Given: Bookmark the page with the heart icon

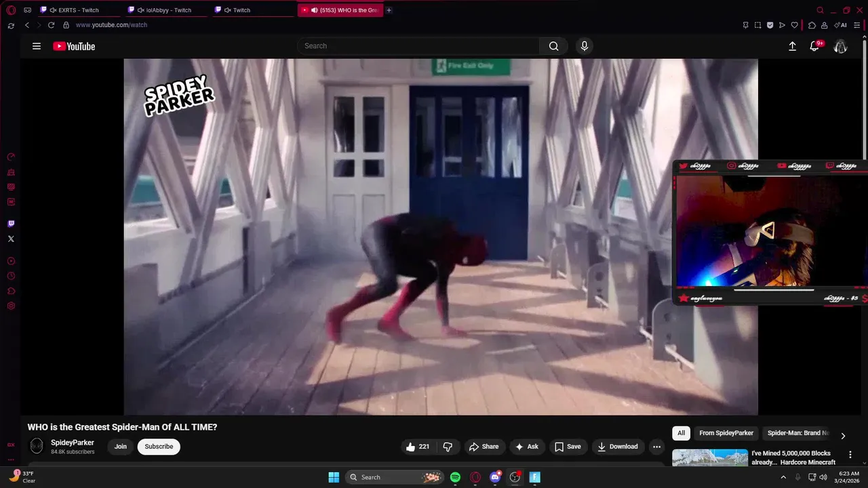Looking at the screenshot, I should [x=794, y=25].
